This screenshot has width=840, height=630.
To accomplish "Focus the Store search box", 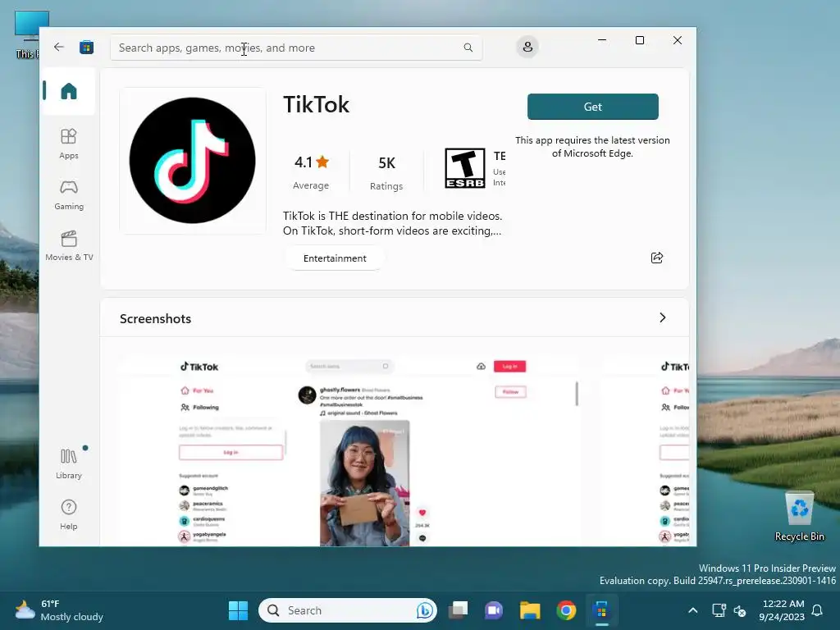I will click(x=296, y=48).
